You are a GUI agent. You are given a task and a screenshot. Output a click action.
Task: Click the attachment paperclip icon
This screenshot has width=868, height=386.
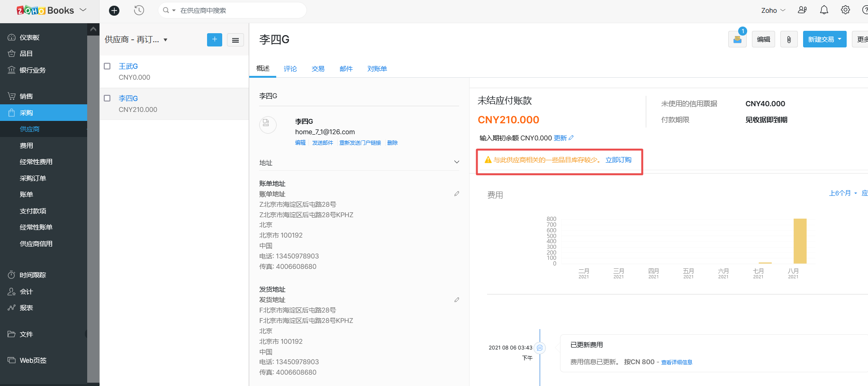point(789,39)
